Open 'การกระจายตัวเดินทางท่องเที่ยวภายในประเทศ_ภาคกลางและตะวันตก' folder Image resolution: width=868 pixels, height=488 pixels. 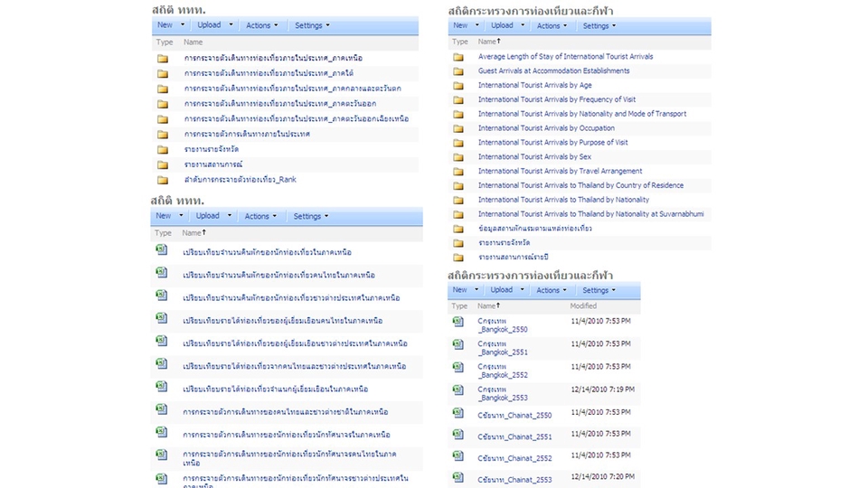point(292,89)
